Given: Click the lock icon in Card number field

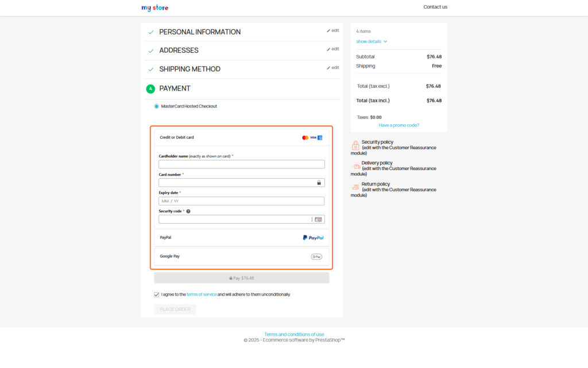Looking at the screenshot, I should click(319, 182).
